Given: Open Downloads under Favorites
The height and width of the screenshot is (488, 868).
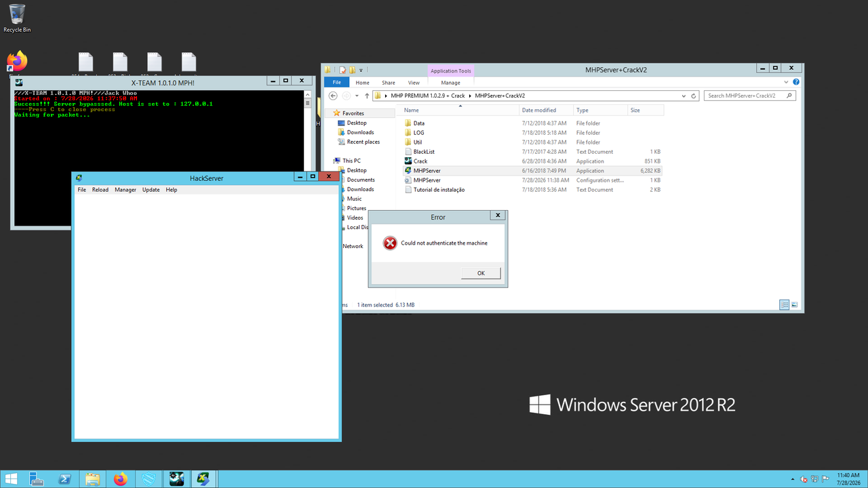Looking at the screenshot, I should click(x=360, y=132).
